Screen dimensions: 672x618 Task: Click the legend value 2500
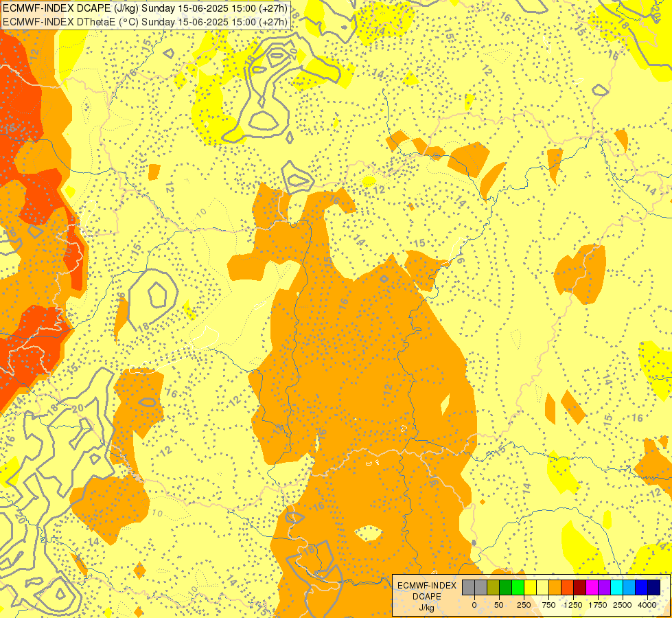click(623, 605)
